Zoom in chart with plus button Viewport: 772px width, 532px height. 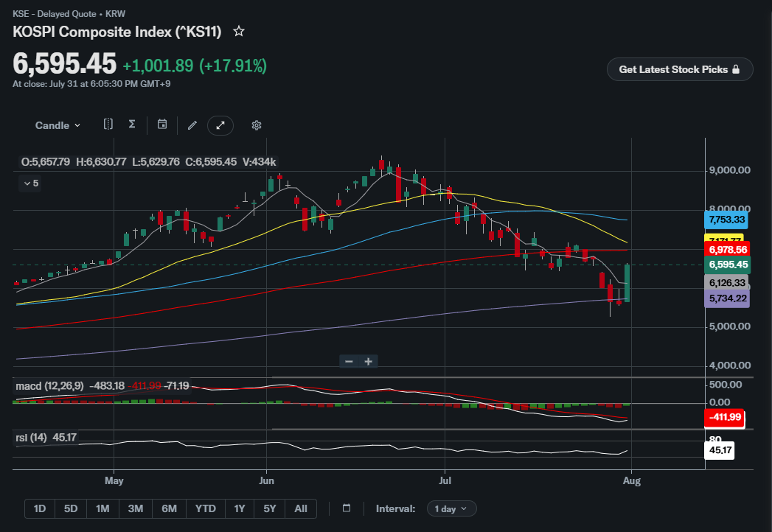coord(368,362)
